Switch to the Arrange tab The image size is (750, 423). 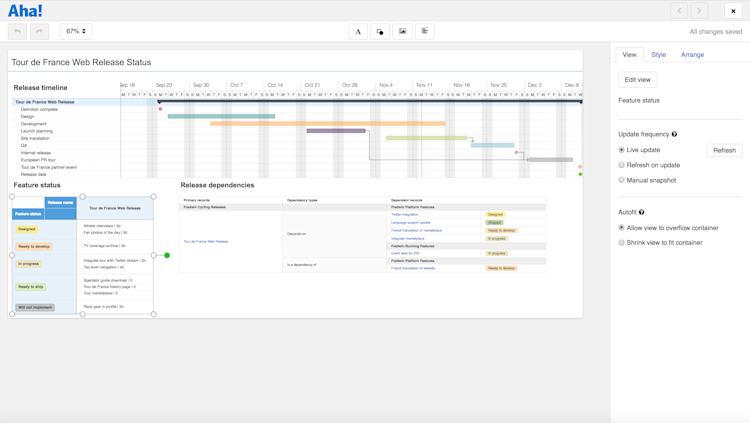tap(693, 55)
